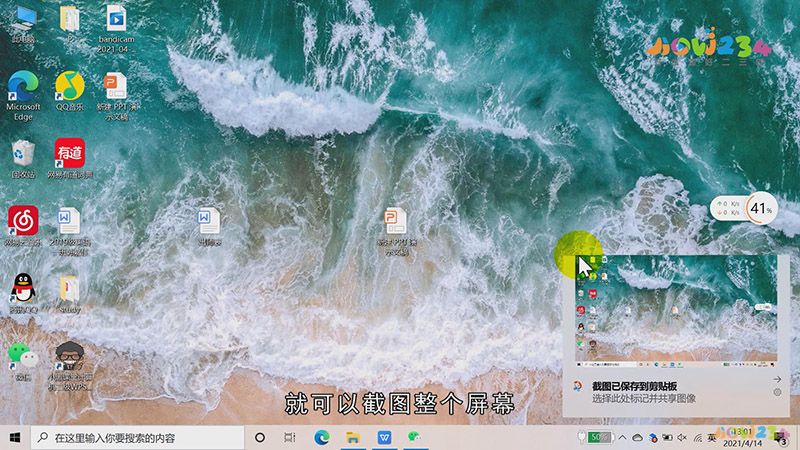Open Cortana circle in taskbar

click(260, 438)
